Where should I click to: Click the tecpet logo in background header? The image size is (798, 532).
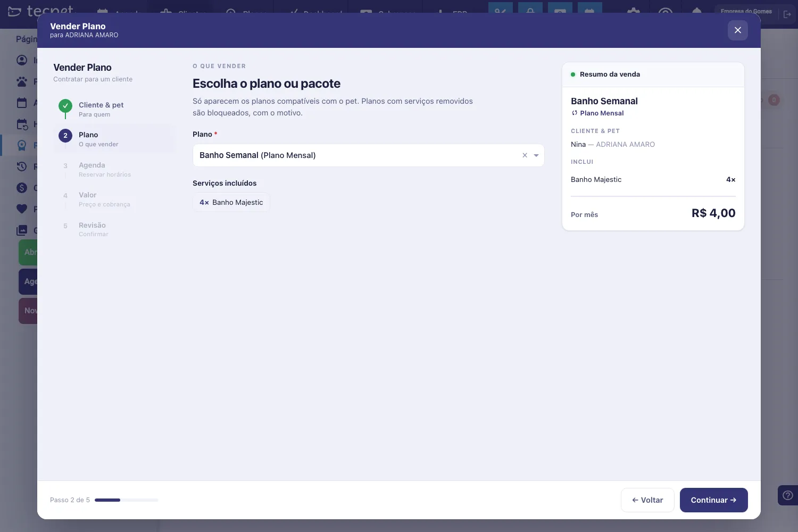coord(41,11)
